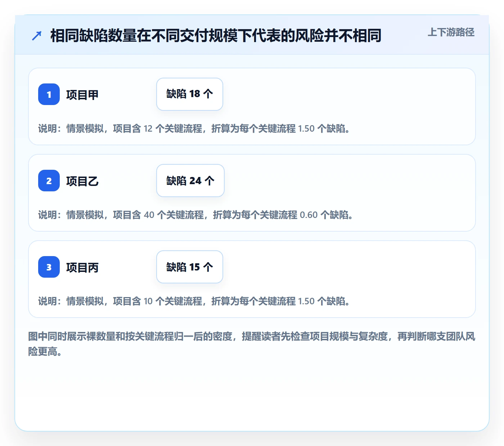The width and height of the screenshot is (504, 446).
Task: Click the number 2 badge for 项目乙
Action: [49, 181]
